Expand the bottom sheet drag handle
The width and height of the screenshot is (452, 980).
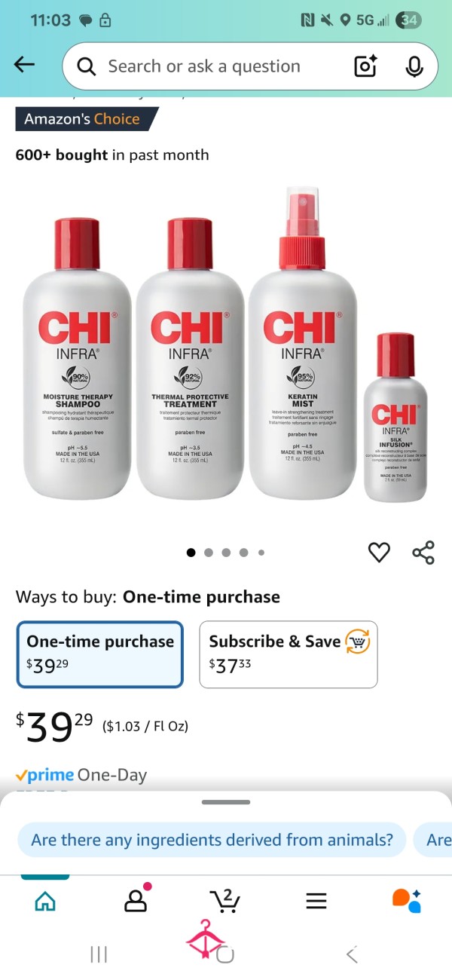[226, 802]
